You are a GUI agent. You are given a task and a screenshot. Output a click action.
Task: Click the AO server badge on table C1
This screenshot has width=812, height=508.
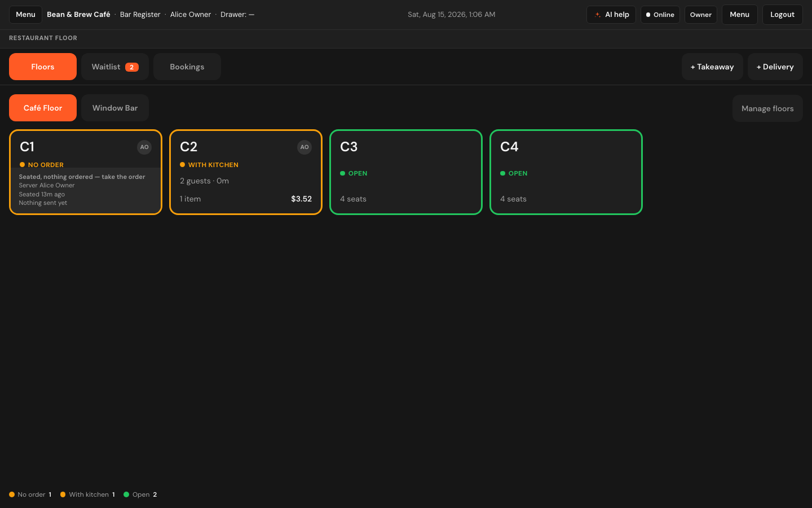(144, 147)
